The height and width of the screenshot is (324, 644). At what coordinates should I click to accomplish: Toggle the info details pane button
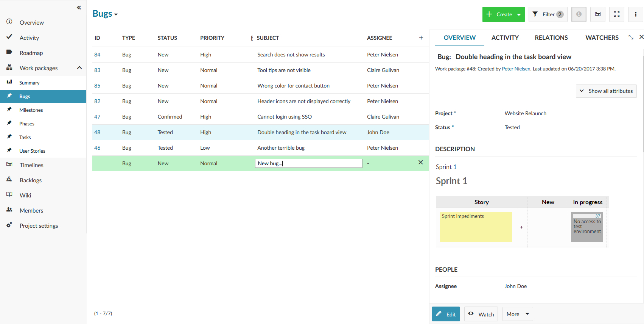click(x=579, y=14)
